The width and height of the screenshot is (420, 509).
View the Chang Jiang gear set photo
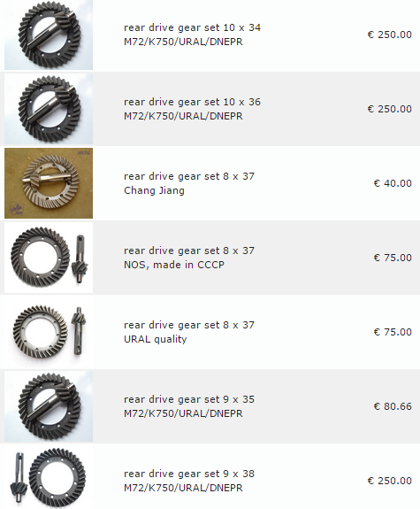coord(49,183)
